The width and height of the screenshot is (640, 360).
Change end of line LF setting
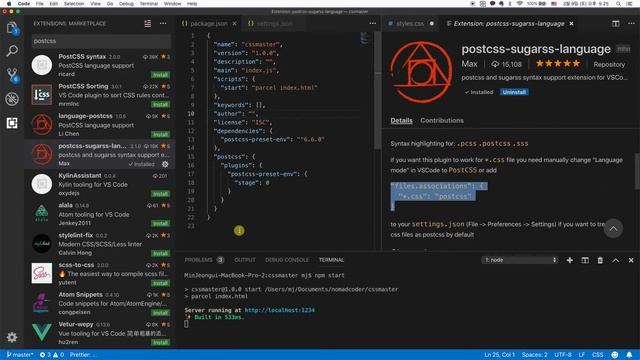coord(582,355)
